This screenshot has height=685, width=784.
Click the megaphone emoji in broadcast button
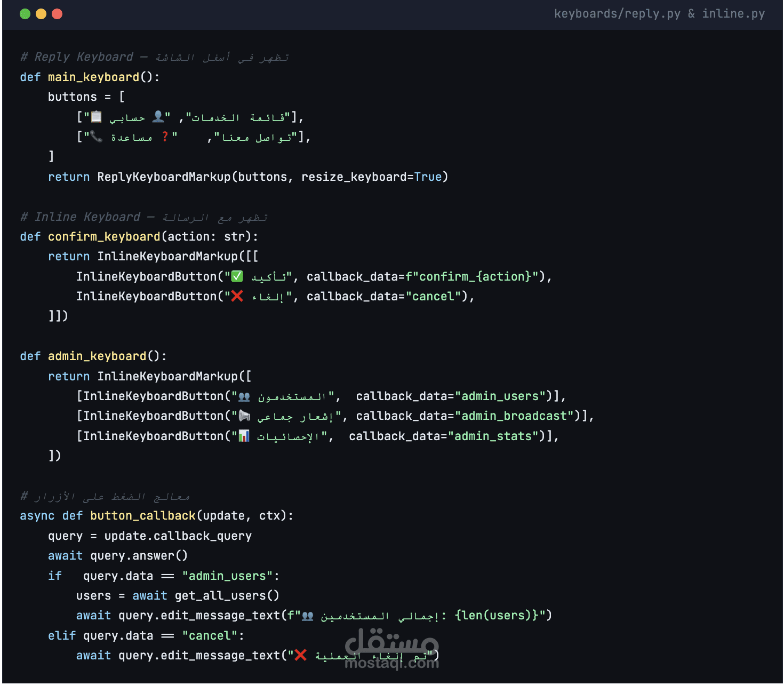pyautogui.click(x=244, y=416)
